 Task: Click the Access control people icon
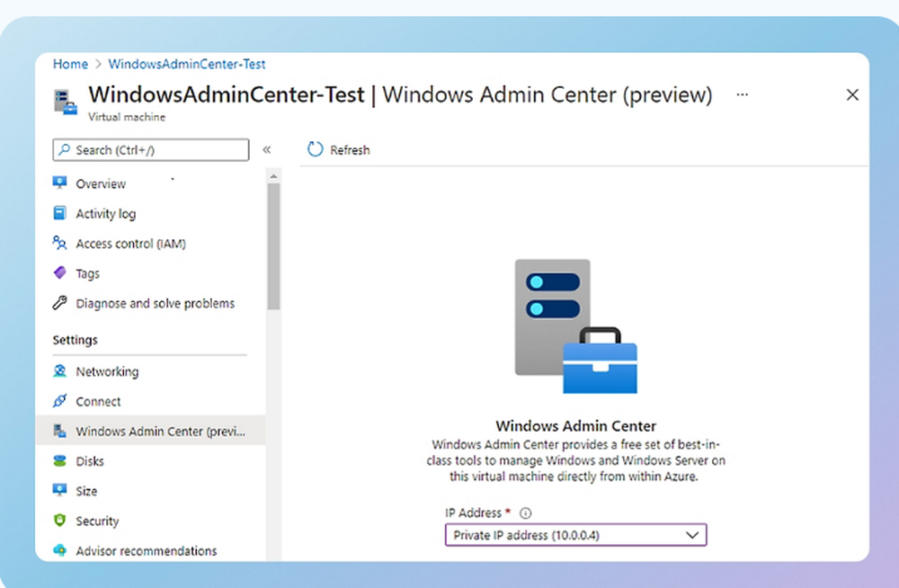pyautogui.click(x=59, y=243)
